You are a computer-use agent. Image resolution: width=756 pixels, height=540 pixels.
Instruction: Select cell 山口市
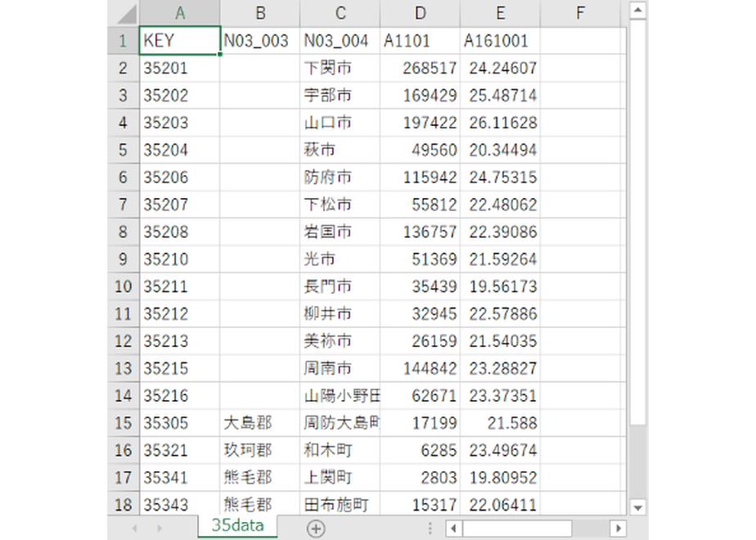(340, 123)
